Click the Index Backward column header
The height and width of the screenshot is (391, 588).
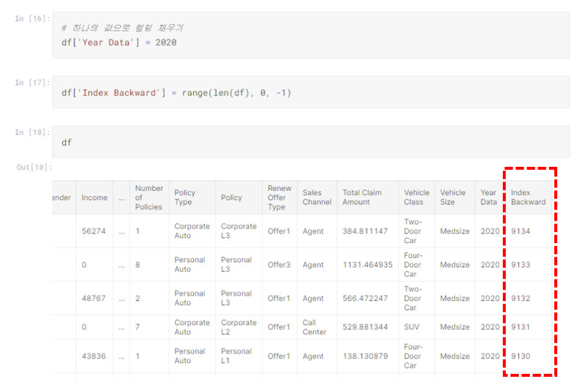coord(528,197)
